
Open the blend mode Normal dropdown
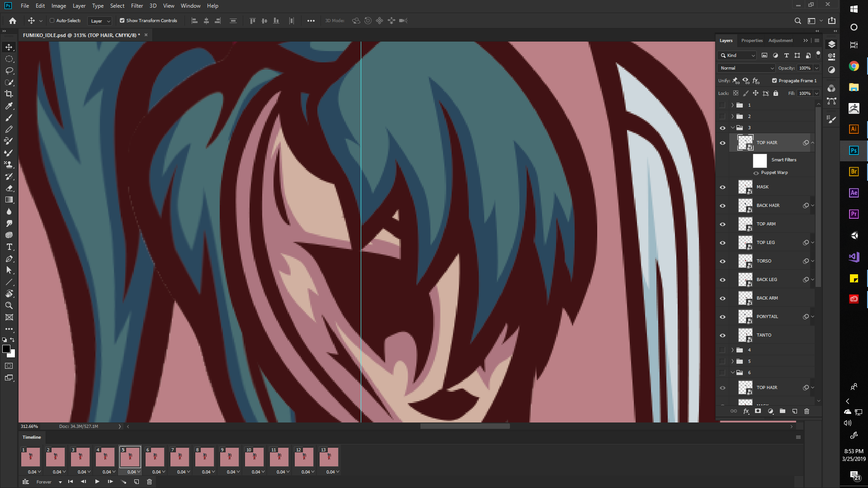746,68
